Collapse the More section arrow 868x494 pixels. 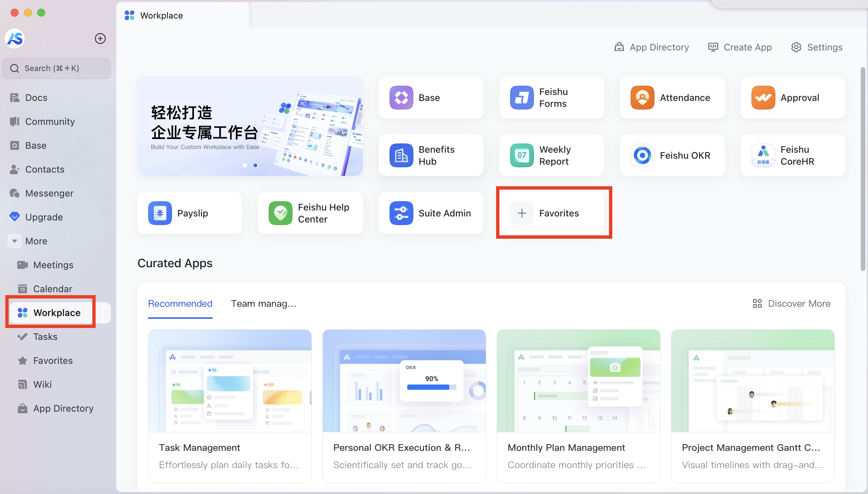(15, 241)
